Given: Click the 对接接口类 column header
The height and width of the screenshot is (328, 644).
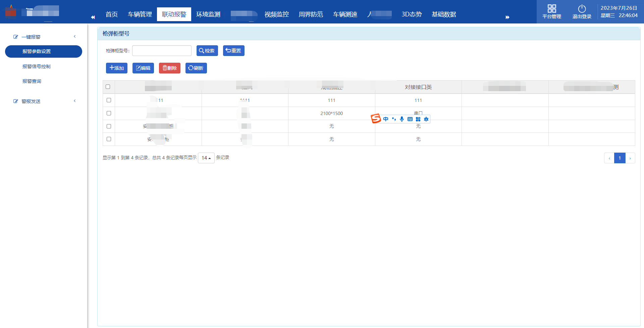Looking at the screenshot, I should (x=418, y=87).
